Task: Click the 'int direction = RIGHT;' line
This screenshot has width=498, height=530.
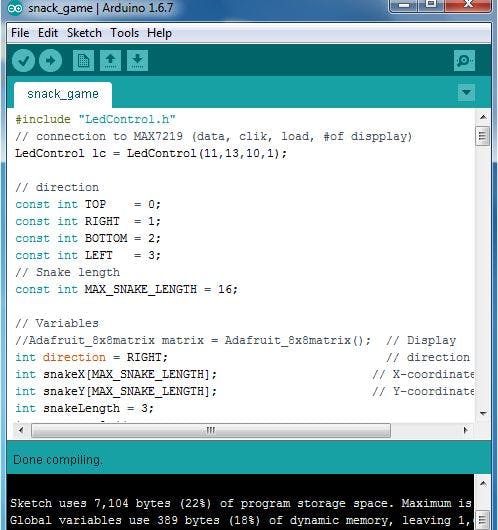Action: point(92,357)
